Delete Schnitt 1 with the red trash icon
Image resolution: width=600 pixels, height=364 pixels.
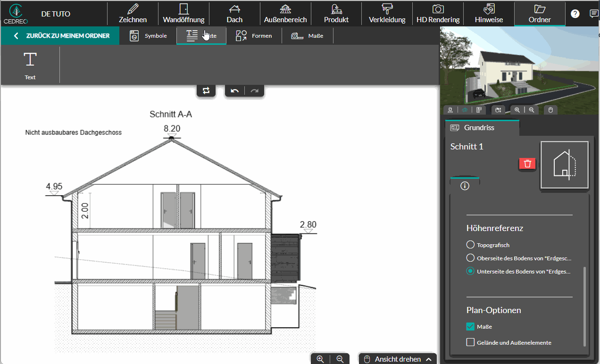(x=527, y=164)
